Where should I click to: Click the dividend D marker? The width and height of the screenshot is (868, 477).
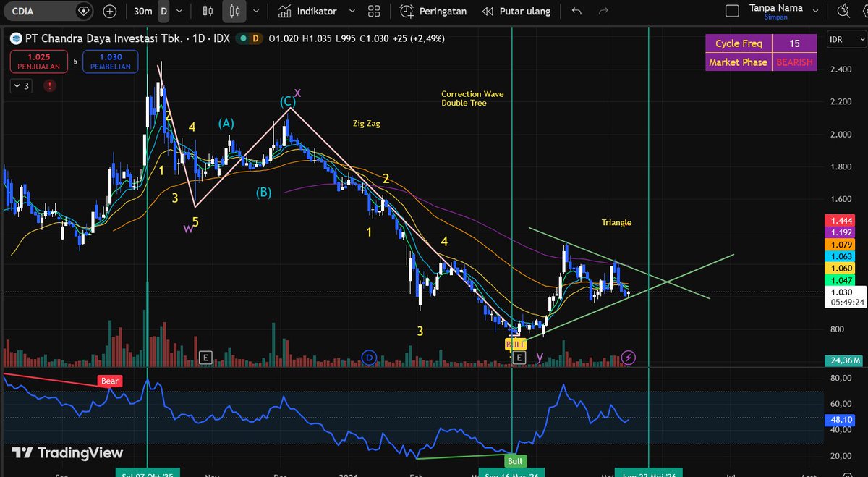click(x=369, y=357)
